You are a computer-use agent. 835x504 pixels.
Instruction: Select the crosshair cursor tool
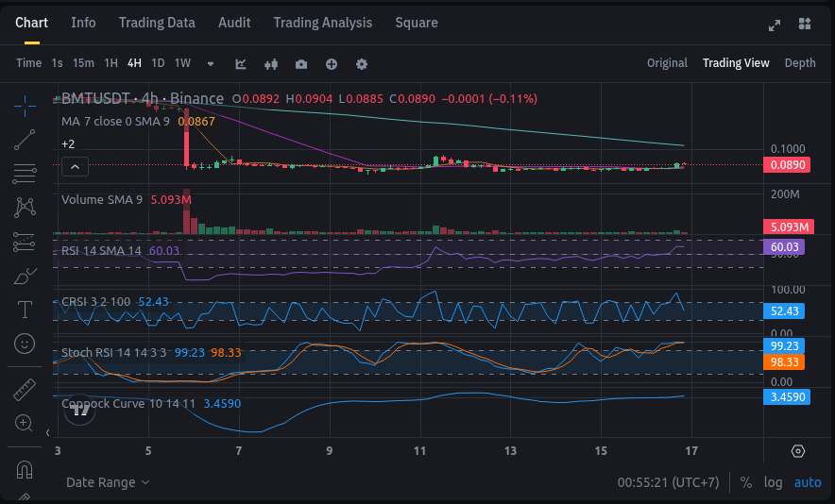26,103
